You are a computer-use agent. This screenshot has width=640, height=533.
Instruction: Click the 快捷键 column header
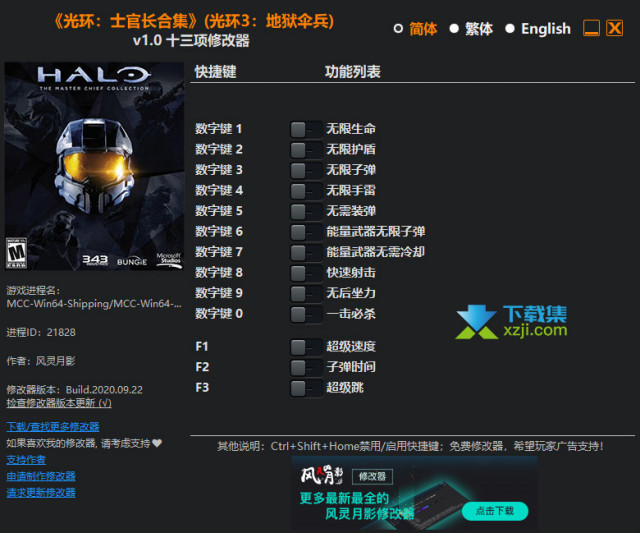point(216,72)
